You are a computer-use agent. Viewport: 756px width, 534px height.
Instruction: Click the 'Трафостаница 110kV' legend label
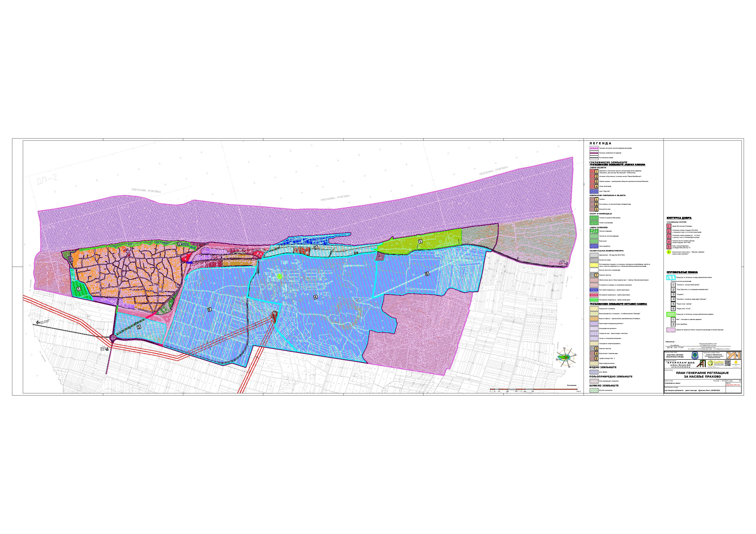point(607,359)
